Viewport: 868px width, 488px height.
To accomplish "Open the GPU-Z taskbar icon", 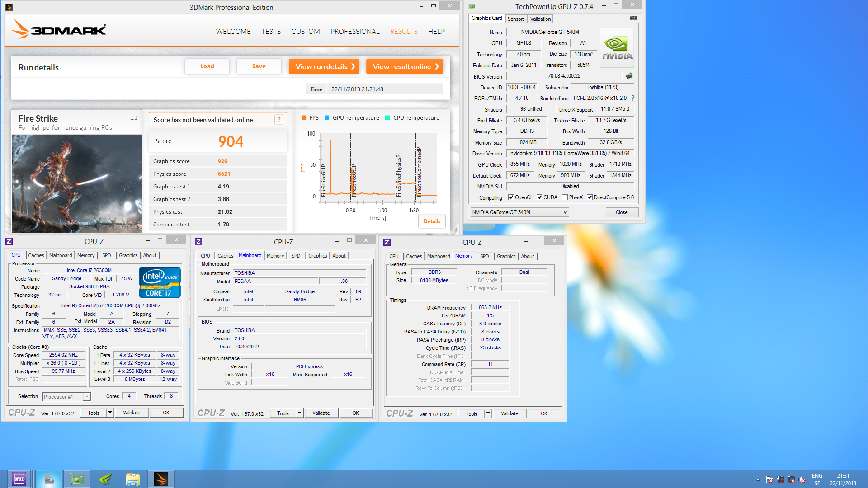I will point(77,479).
